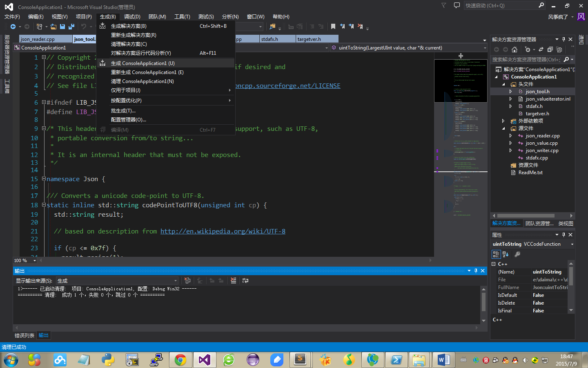The height and width of the screenshot is (368, 588).
Task: Clear all output with the red lines icon
Action: pos(233,280)
